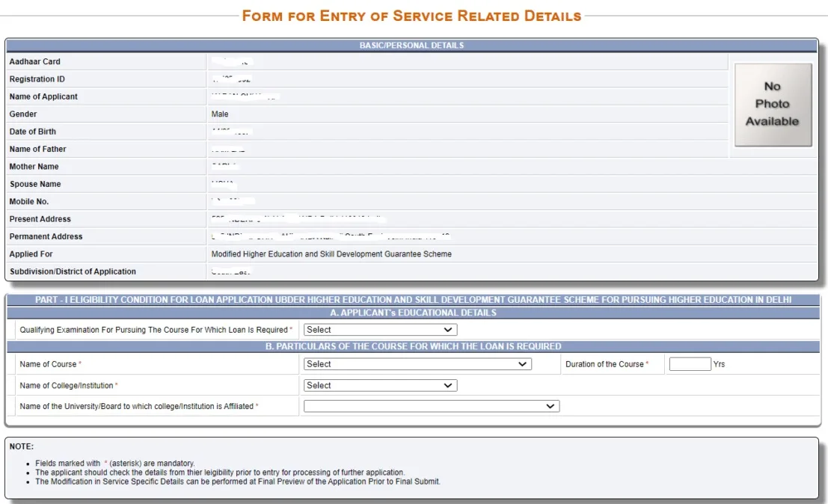Image resolution: width=828 pixels, height=504 pixels.
Task: Click the 'Name of Father' label
Action: tap(38, 149)
